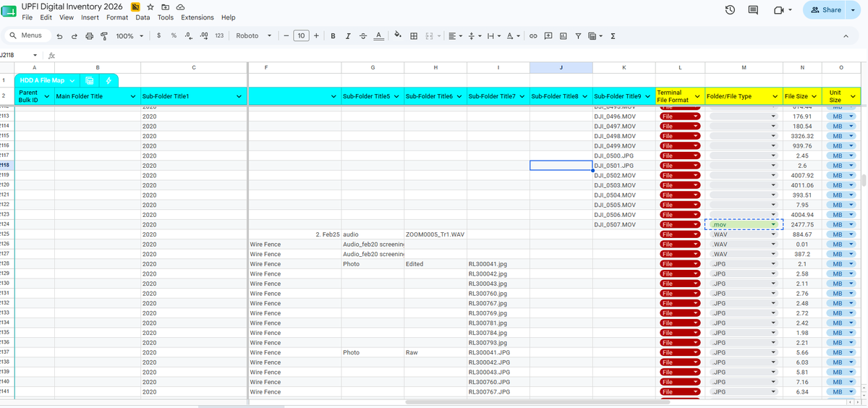Open the text color picker

pos(378,35)
